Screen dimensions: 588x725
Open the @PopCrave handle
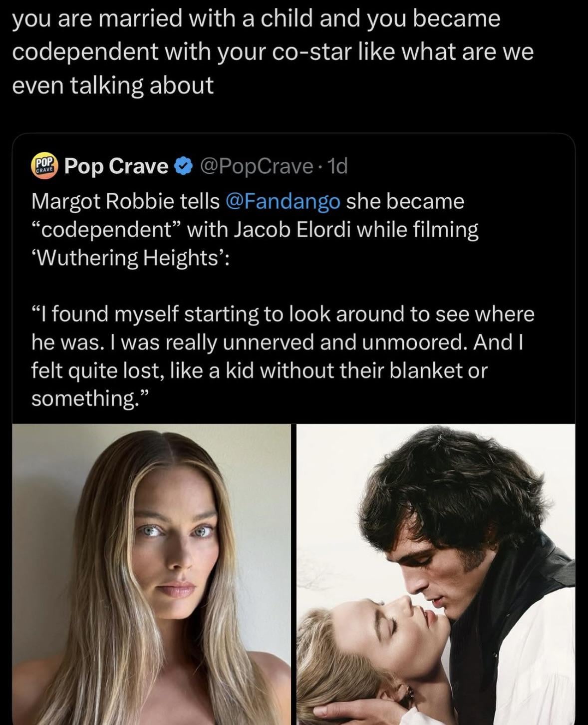(x=256, y=166)
